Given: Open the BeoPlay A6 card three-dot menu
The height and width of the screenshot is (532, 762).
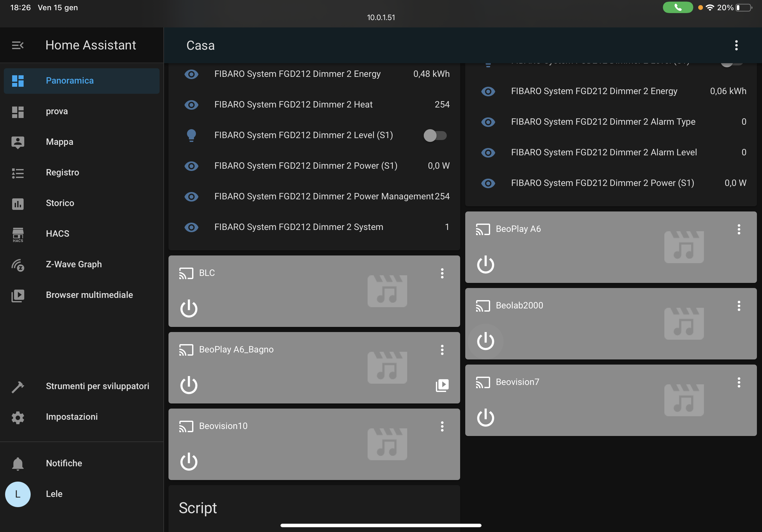Looking at the screenshot, I should (738, 229).
